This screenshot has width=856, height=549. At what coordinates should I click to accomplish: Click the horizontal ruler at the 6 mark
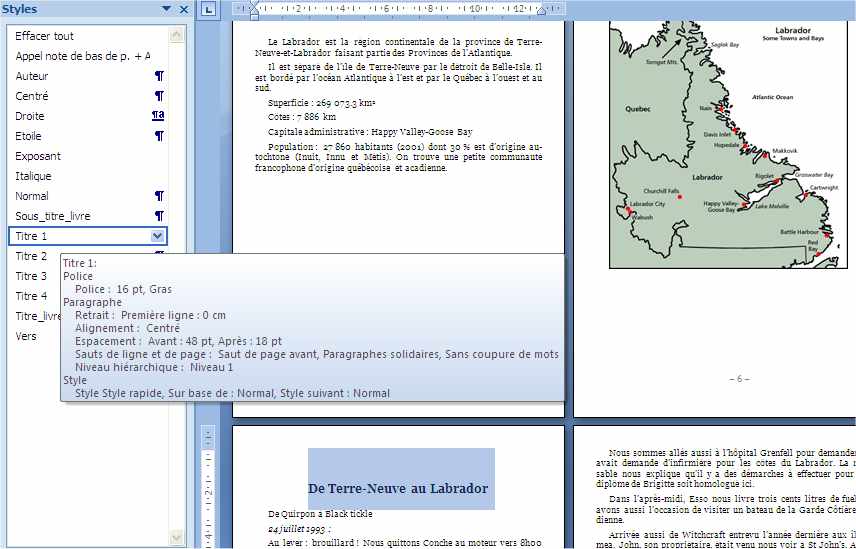point(386,9)
